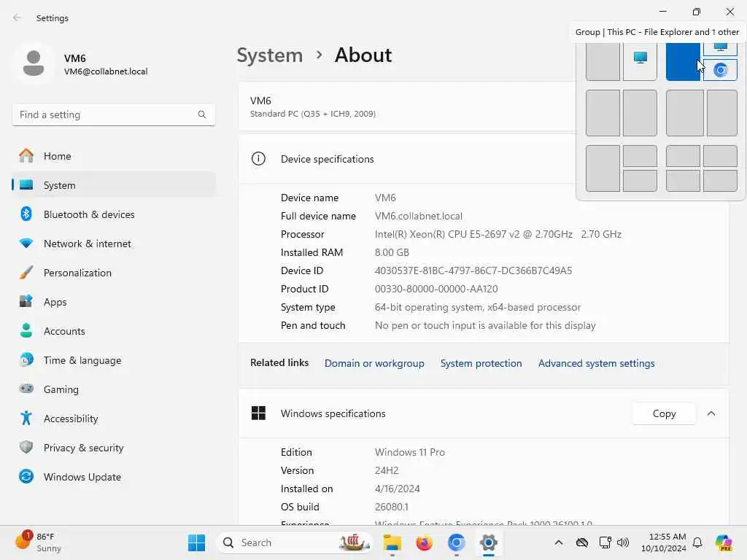747x560 pixels.
Task: Click the Accessibility figure icon in the sidebar
Action: [x=26, y=418]
